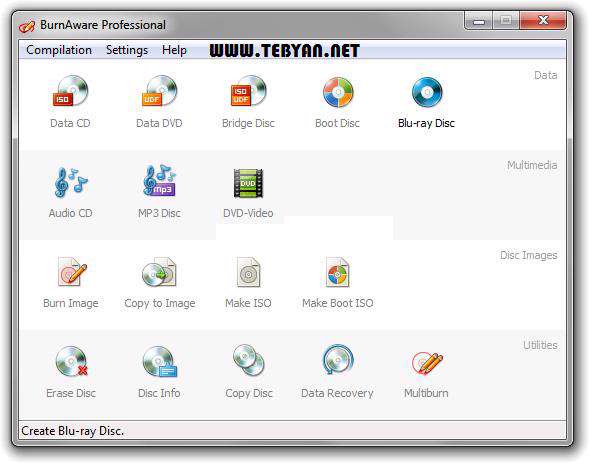Image resolution: width=589 pixels, height=463 pixels.
Task: Click the "Disc Images" section label
Action: click(529, 255)
